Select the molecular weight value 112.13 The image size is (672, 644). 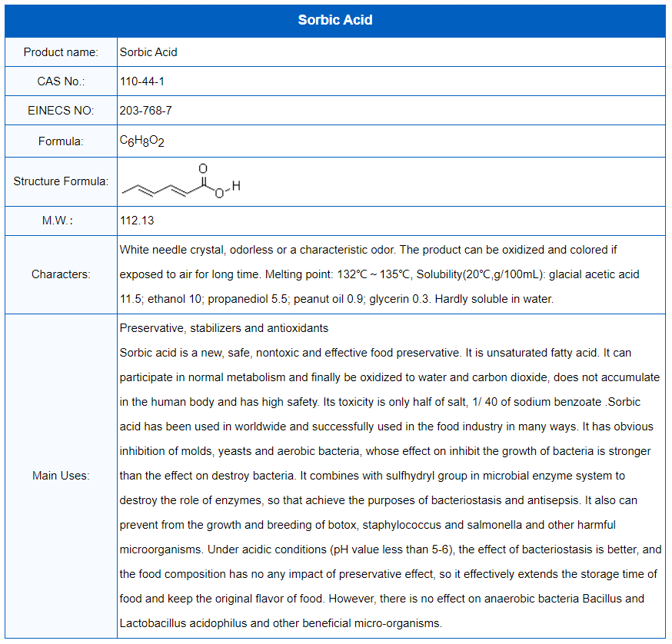pos(137,221)
